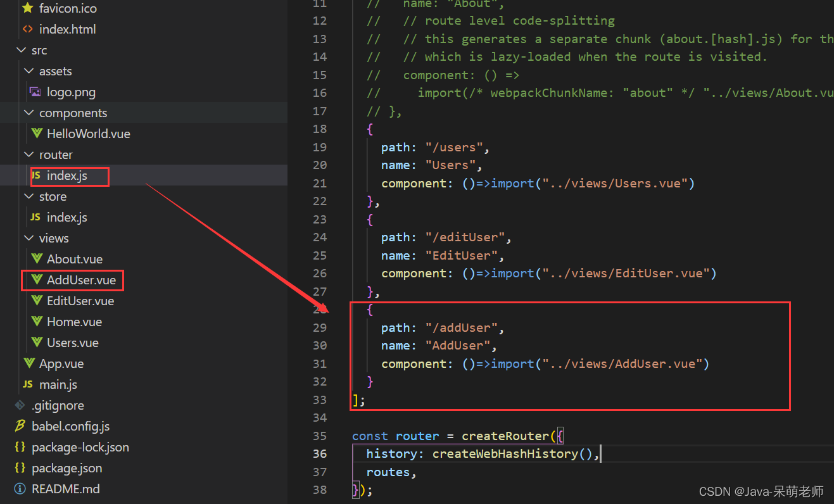This screenshot has width=834, height=504.
Task: Open main.js file
Action: click(x=58, y=384)
